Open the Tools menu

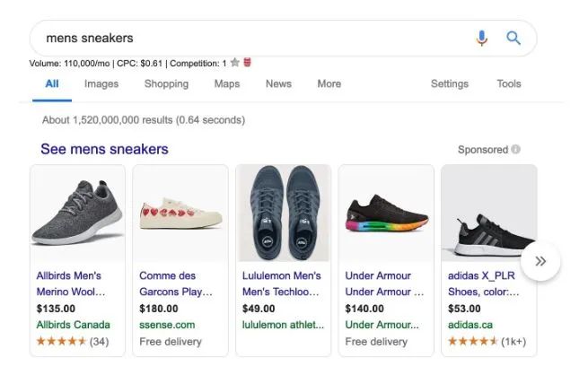pyautogui.click(x=509, y=84)
